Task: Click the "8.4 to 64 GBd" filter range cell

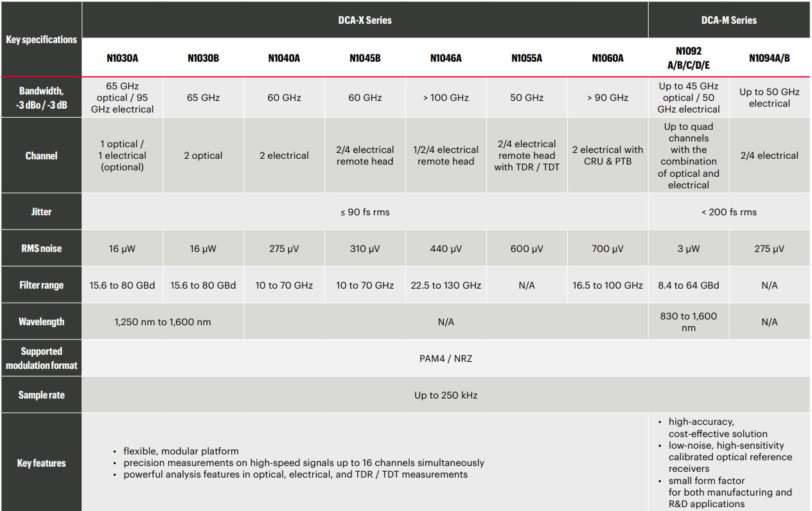Action: coord(689,285)
